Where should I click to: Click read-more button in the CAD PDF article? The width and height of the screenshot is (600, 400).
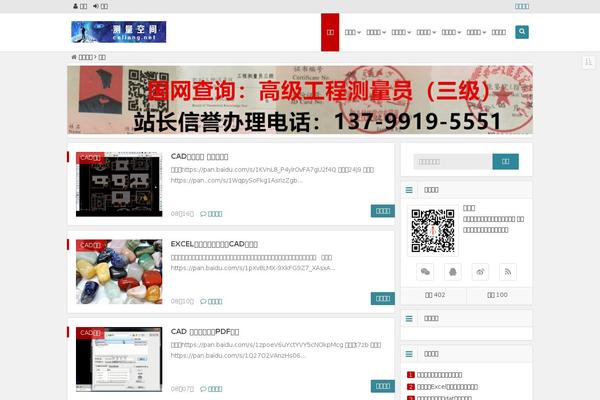click(x=383, y=386)
